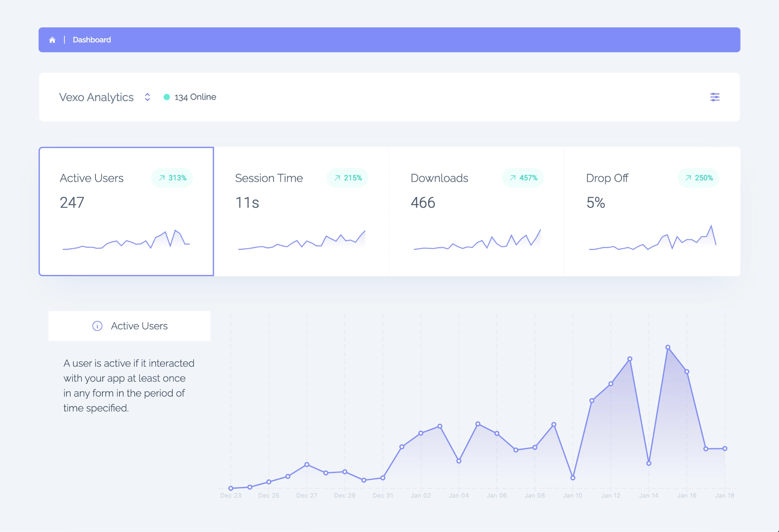Click the trend arrow in the 215% badge
Screen dimensions: 779x532
(x=337, y=177)
